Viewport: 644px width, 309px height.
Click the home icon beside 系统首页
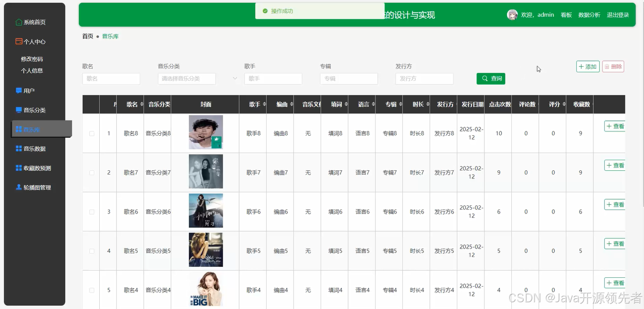click(x=19, y=22)
